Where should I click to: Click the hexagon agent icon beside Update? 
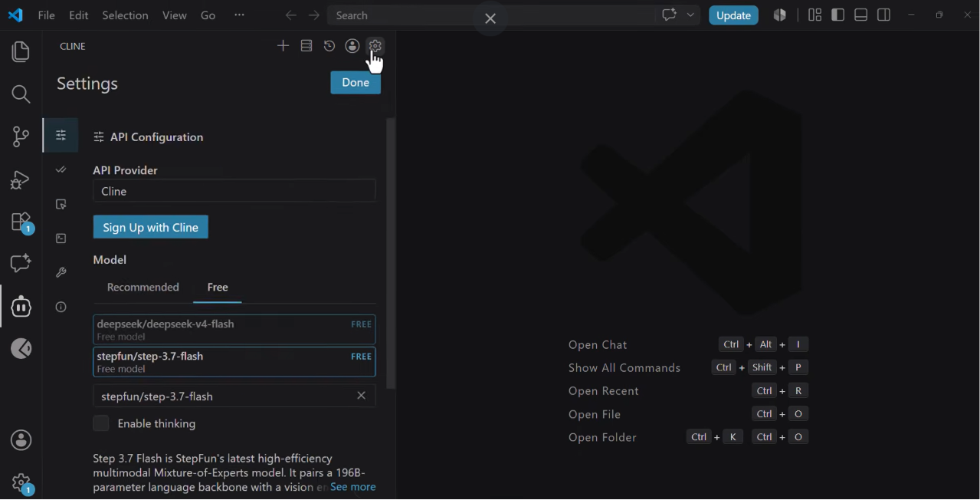(779, 15)
